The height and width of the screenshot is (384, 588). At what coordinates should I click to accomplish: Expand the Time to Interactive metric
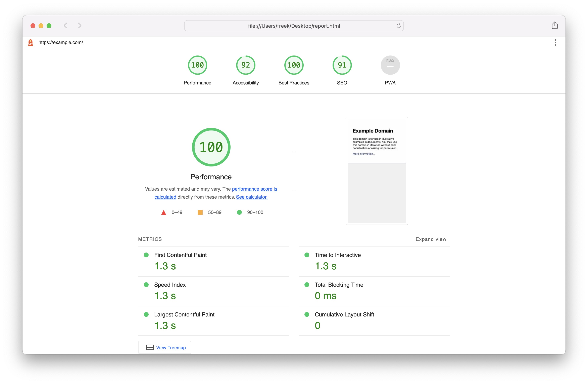374,262
